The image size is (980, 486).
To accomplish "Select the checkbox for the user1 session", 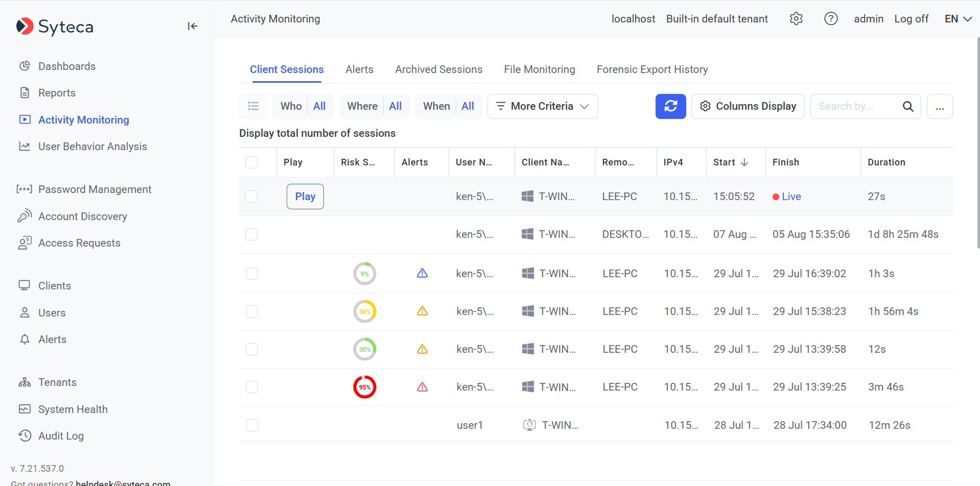I will 252,425.
